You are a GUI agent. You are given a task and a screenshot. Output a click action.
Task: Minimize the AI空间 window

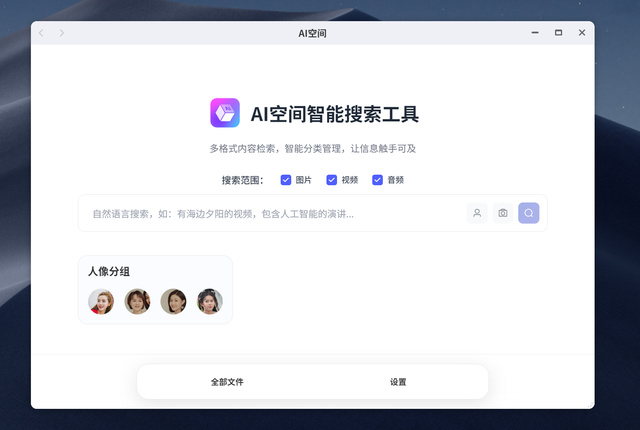(535, 33)
